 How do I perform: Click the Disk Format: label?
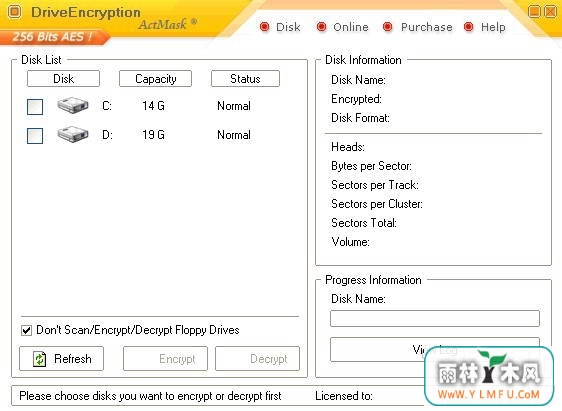point(360,118)
